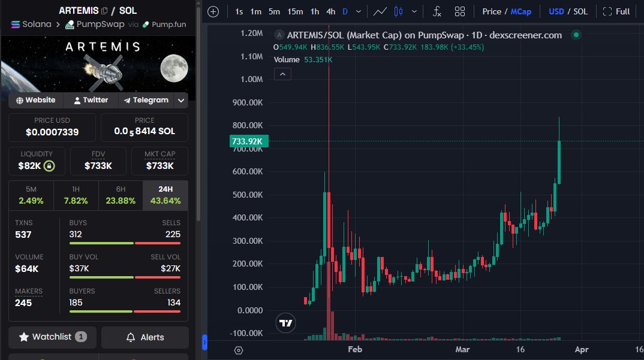Click the PRICE SOL value box
This screenshot has height=360, width=644.
pos(145,127)
